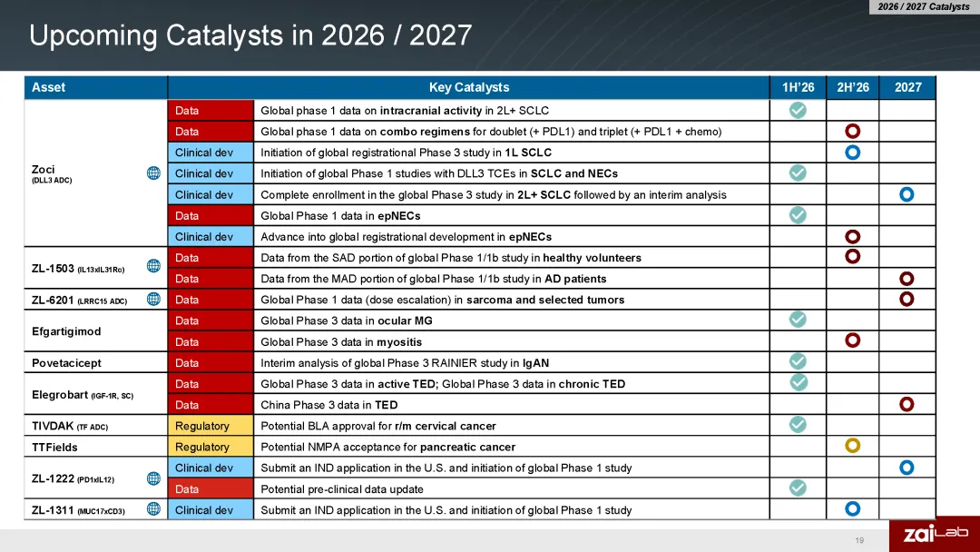Click the red circle for AD patients MAD data
The image size is (980, 552).
[906, 278]
